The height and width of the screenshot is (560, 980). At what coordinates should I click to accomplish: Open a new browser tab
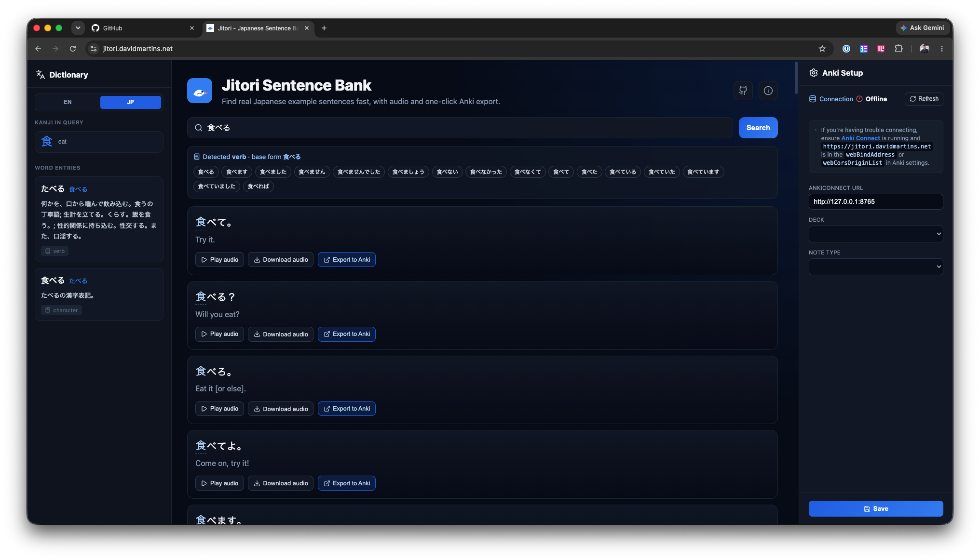[x=324, y=28]
